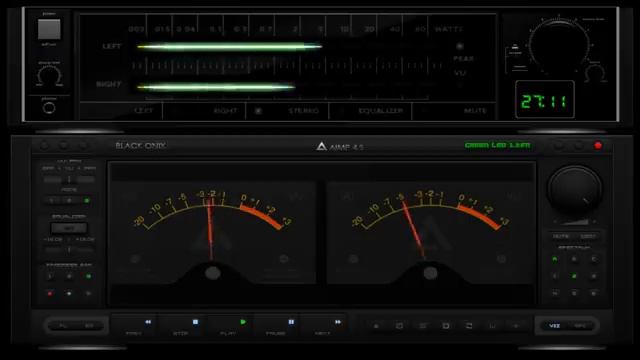Screen dimensions: 640x360
Task: Click the eject icon in bottom toolbar
Action: click(376, 326)
